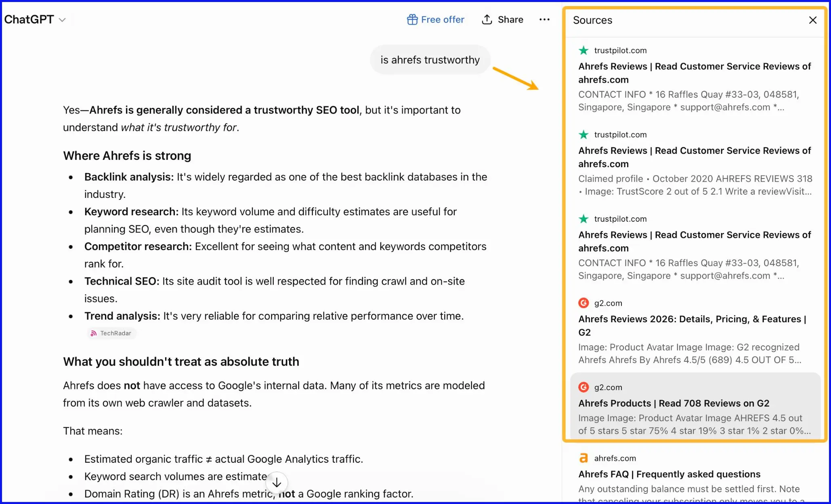831x504 pixels.
Task: Click the third trustpilot.com star favicon
Action: click(x=583, y=219)
